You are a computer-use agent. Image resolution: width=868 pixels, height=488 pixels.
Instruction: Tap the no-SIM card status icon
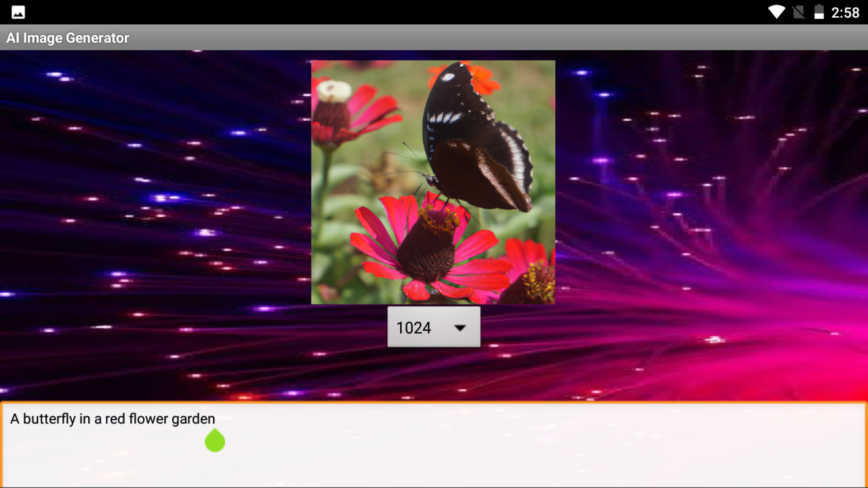(798, 12)
